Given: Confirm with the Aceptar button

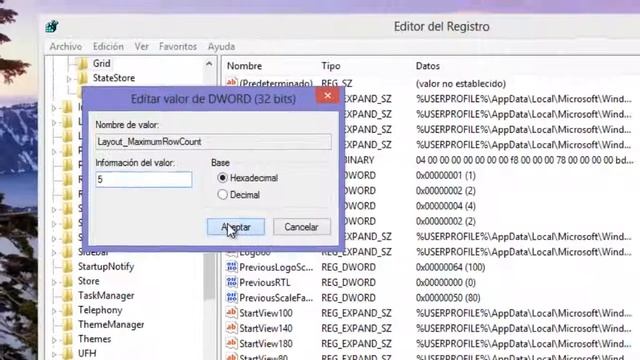Looking at the screenshot, I should coord(236,227).
